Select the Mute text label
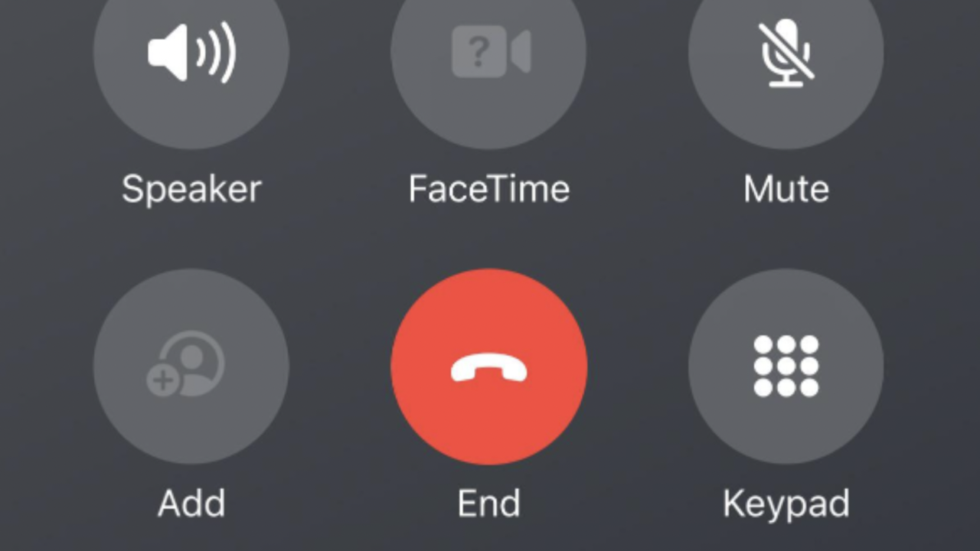 pyautogui.click(x=786, y=188)
